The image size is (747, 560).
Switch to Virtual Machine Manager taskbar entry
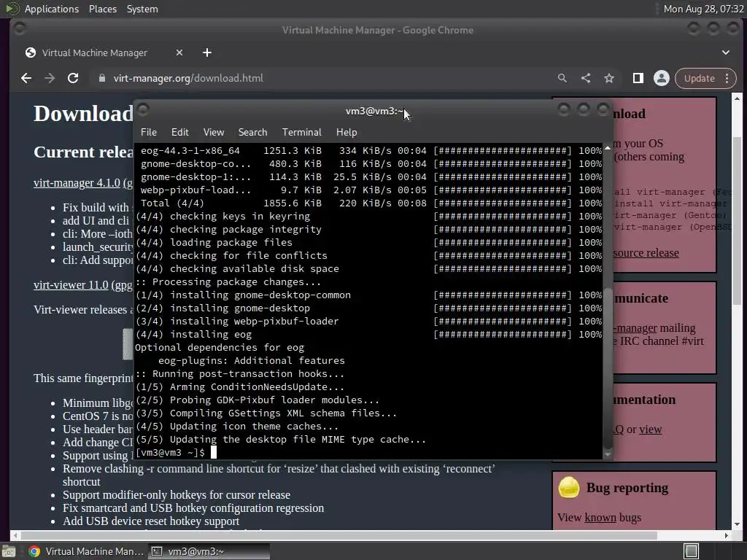(86, 551)
